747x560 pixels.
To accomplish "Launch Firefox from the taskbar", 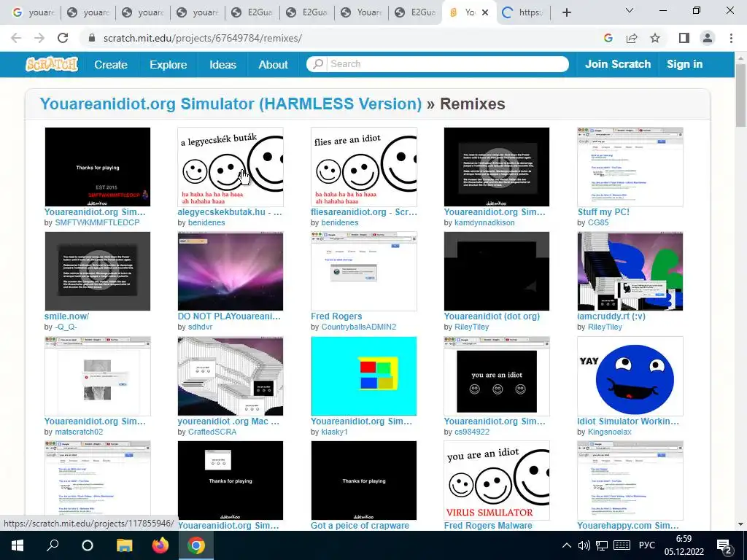I will click(160, 545).
